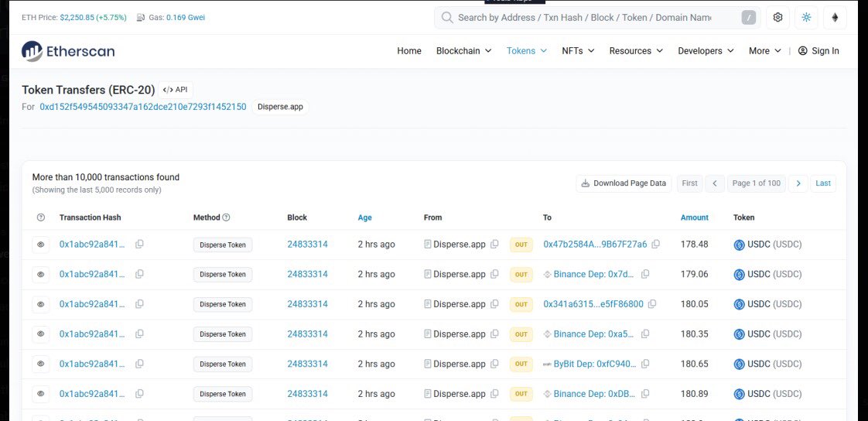This screenshot has height=421, width=868.
Task: Copy From address in the 178.48 row
Action: [x=495, y=245]
